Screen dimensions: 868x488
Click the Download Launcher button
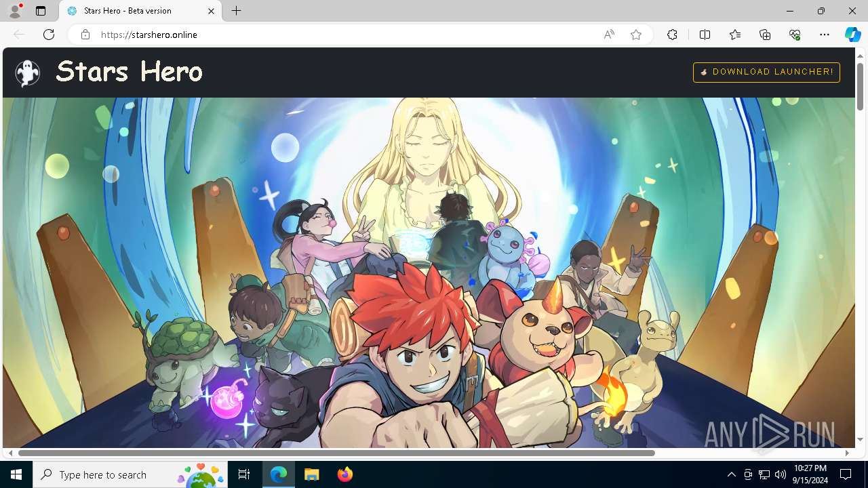(766, 72)
